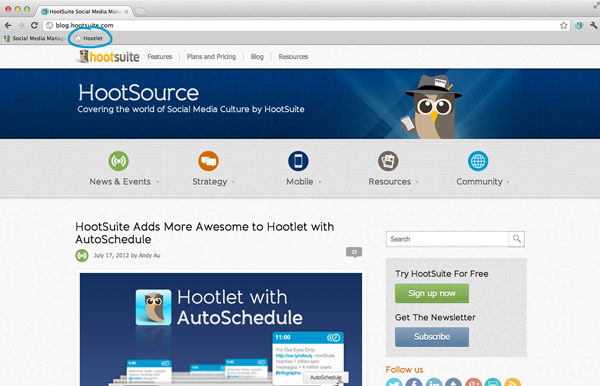Screen dimensions: 600x386
Task: Click the blue Mobile phone icon
Action: pos(298,161)
